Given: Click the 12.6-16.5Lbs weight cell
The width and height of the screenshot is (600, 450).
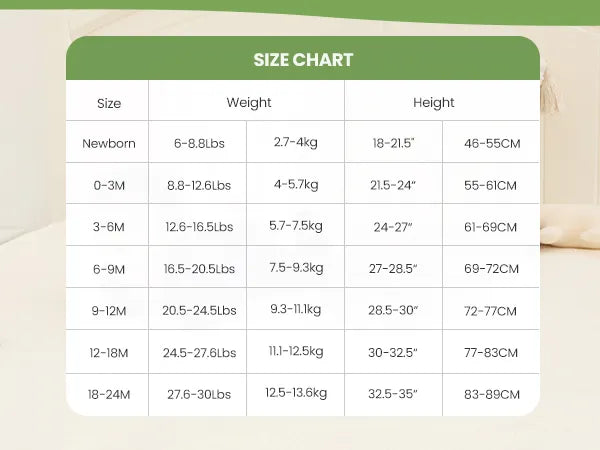Looking at the screenshot, I should [199, 227].
